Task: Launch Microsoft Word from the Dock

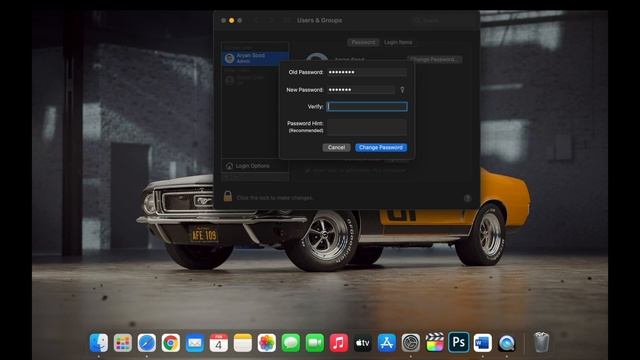Action: click(482, 342)
